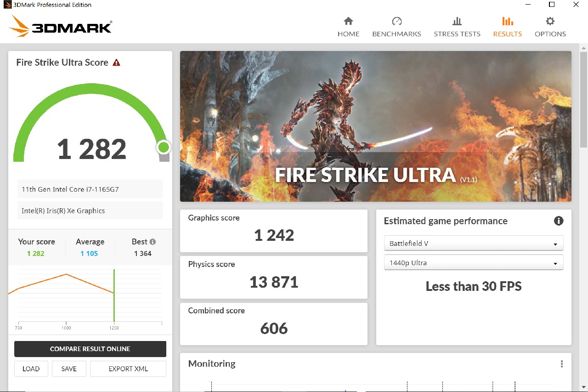Click the Fire Strike Ultra banner image
Viewport: 588px width, 392px height.
[376, 126]
